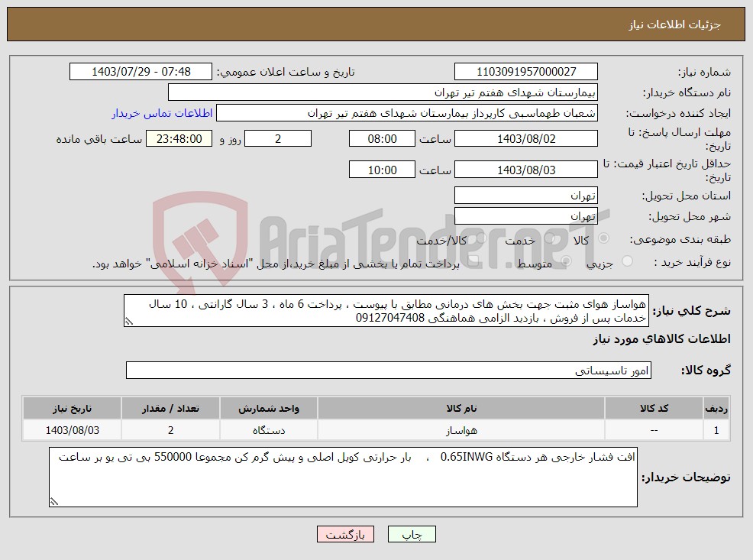
Task: Click the need number field 1103091957000027
Action: [526, 72]
